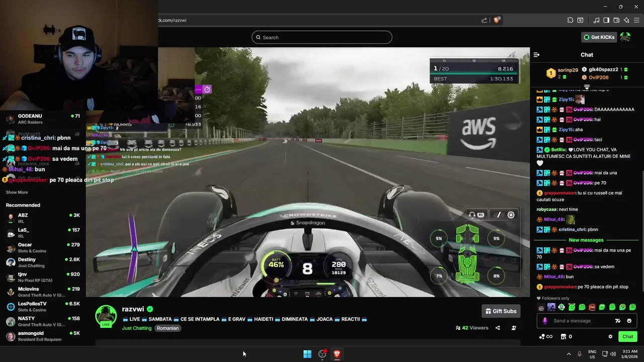Open the Windows Start button
Image resolution: width=644 pixels, height=362 pixels.
pyautogui.click(x=307, y=354)
